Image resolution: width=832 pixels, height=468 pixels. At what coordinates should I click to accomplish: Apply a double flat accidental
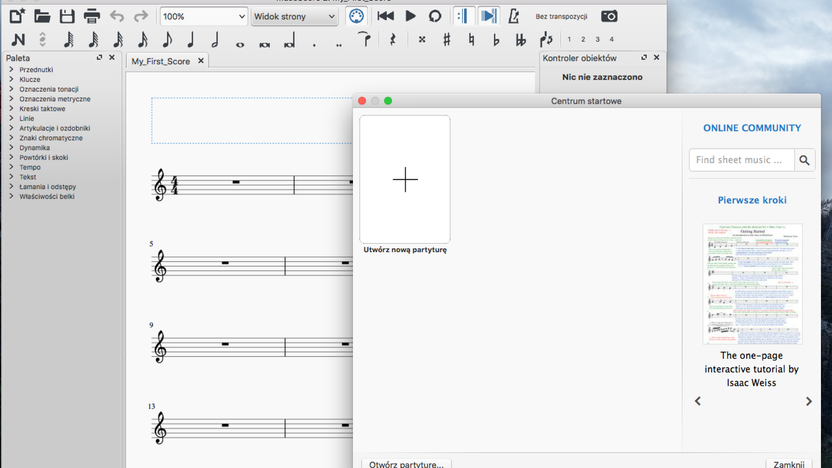[521, 39]
